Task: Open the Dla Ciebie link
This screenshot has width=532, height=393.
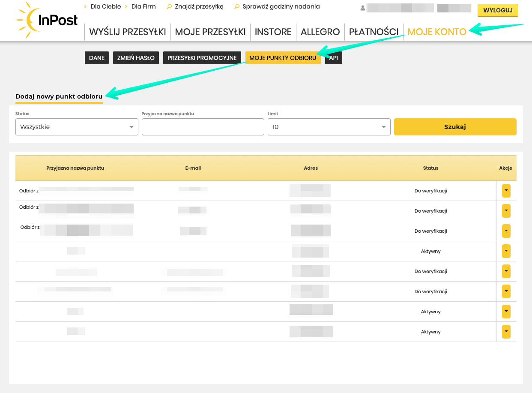Action: (x=105, y=6)
